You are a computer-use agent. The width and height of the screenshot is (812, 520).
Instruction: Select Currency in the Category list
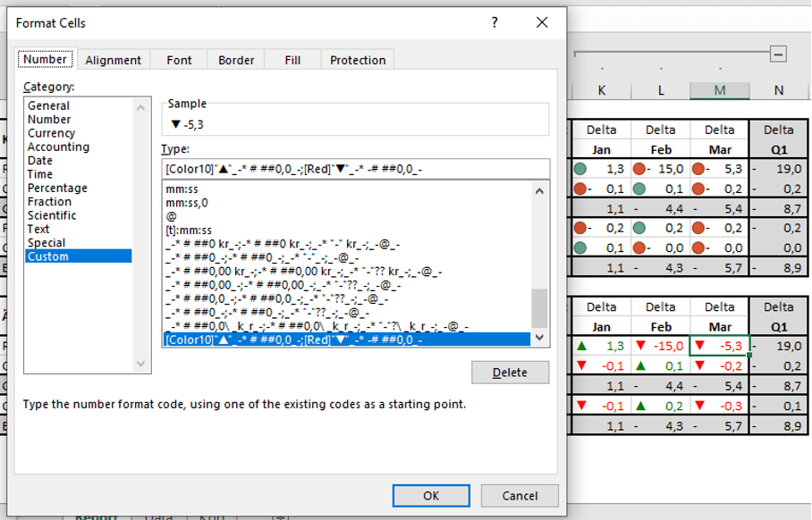point(51,133)
